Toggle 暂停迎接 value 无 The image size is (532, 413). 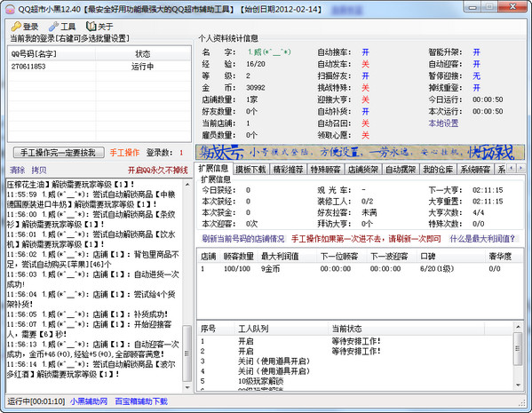(x=476, y=76)
